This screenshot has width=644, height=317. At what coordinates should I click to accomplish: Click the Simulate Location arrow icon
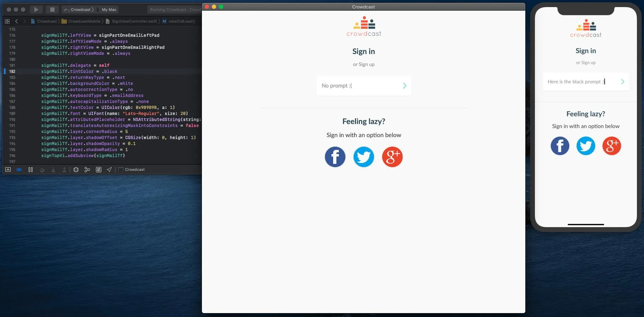click(109, 170)
